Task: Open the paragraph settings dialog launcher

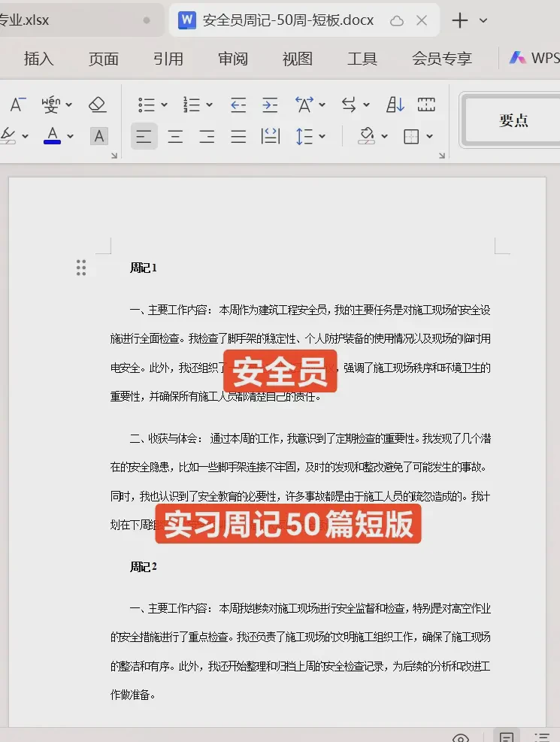Action: pyautogui.click(x=442, y=155)
